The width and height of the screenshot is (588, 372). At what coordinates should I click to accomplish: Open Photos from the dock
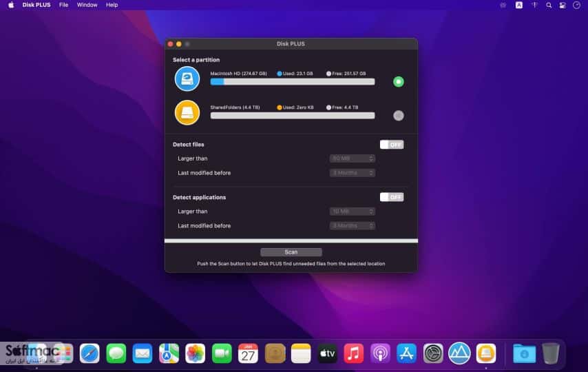pyautogui.click(x=196, y=353)
